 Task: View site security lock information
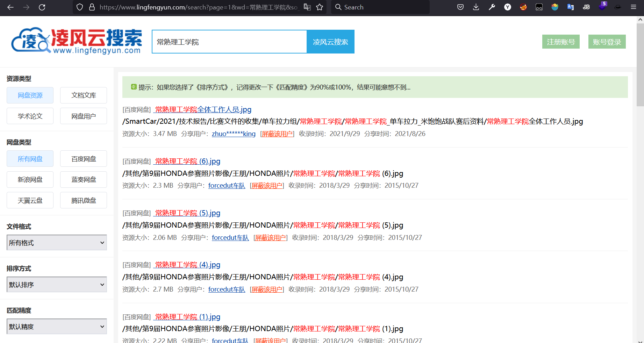92,7
